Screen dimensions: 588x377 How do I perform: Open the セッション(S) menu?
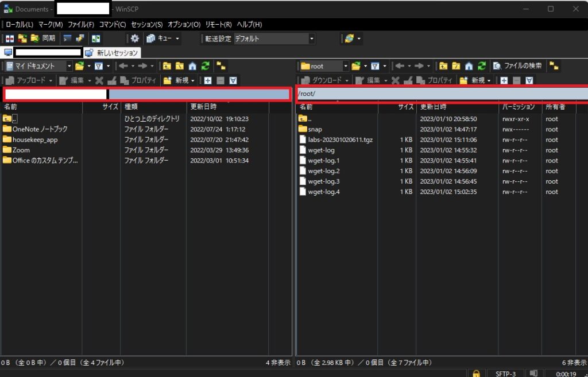[x=147, y=25]
